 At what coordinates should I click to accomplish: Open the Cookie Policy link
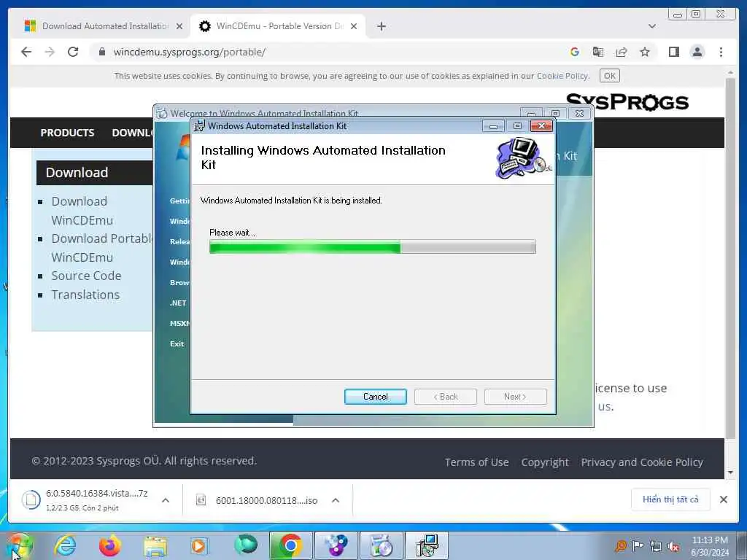(x=562, y=76)
